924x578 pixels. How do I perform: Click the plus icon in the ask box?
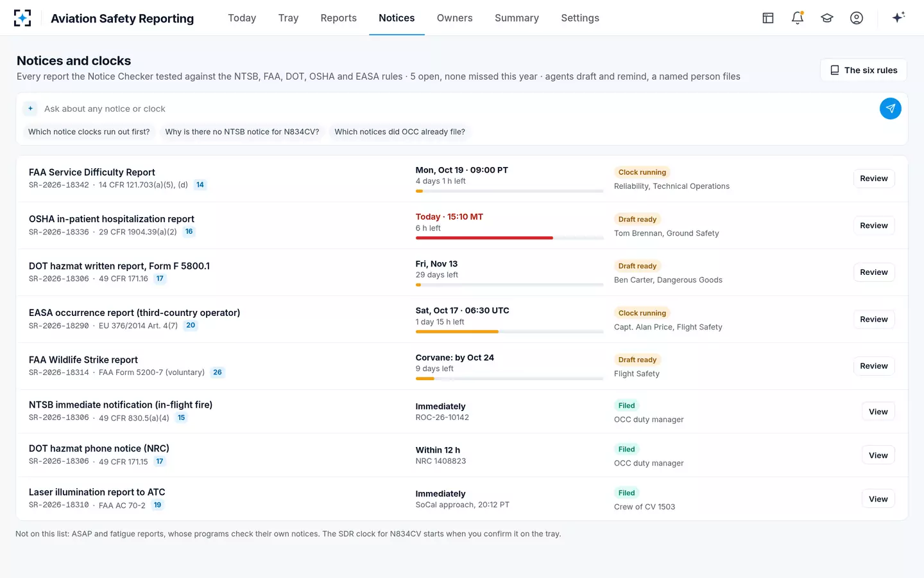pyautogui.click(x=30, y=109)
